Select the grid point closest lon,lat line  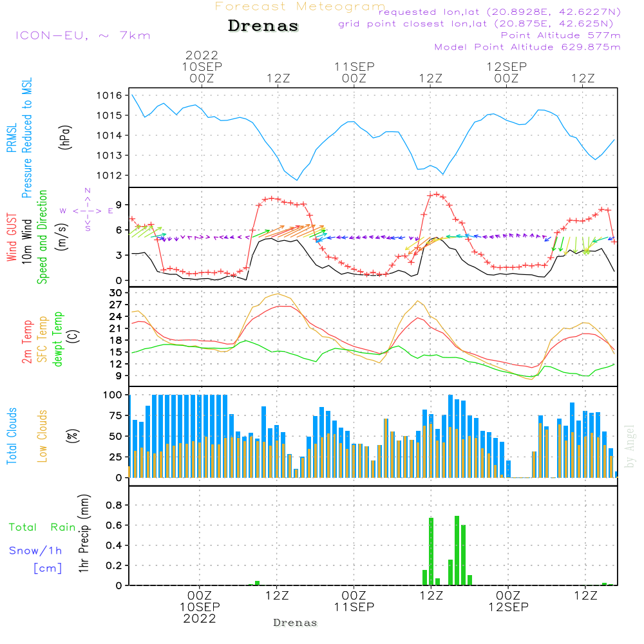pyautogui.click(x=480, y=24)
